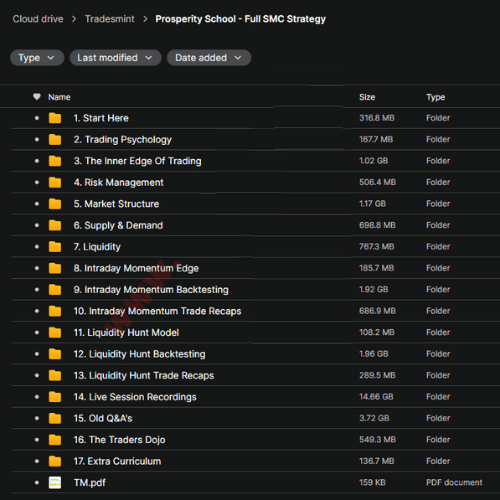The width and height of the screenshot is (500, 500).
Task: Open the Type filter dropdown
Action: tap(37, 58)
